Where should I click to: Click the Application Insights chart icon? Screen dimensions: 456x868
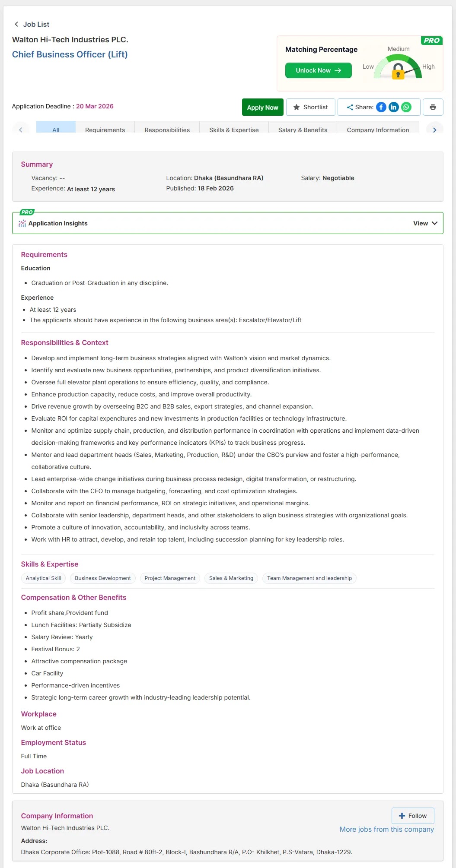click(x=22, y=223)
